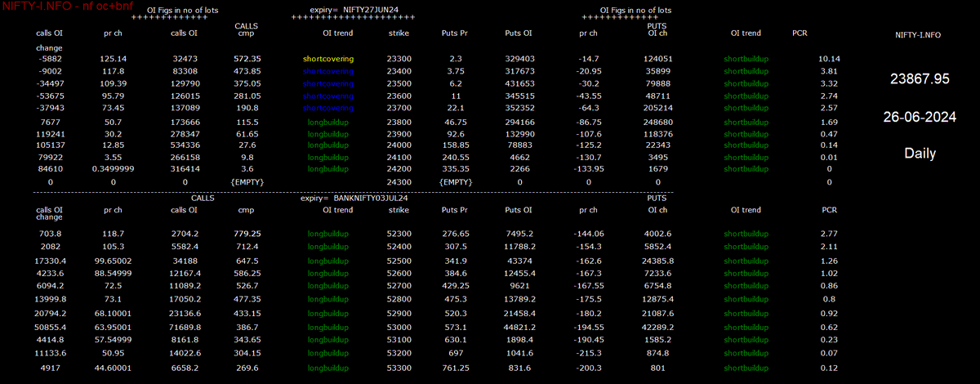Click Puts Pr value 46.75
980x384 pixels.
click(456, 121)
